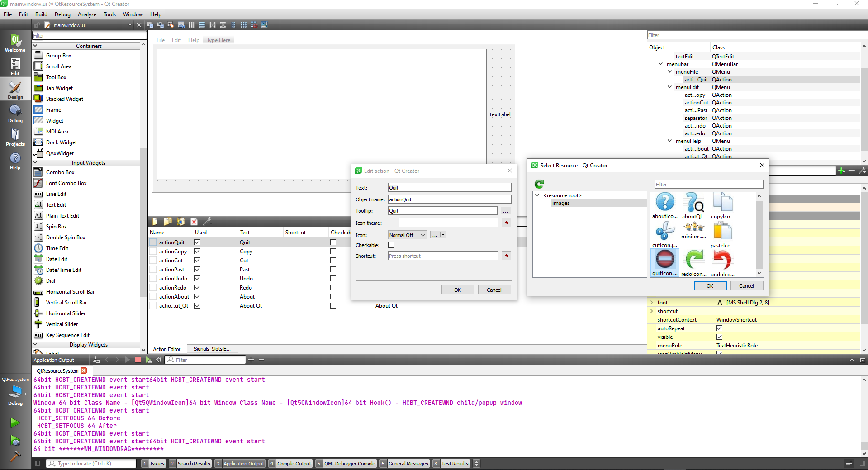The image size is (868, 470).
Task: Select the redoIcon resource thumbnail
Action: [694, 263]
